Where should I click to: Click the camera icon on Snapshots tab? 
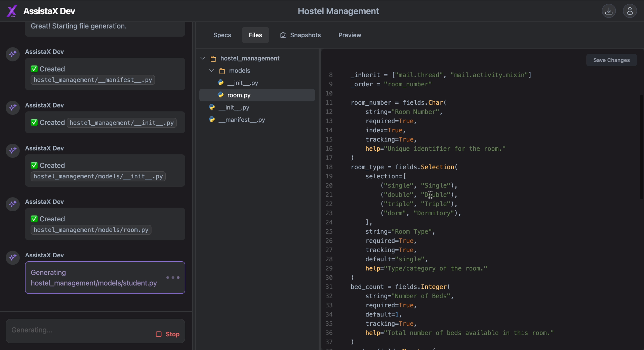pos(283,35)
